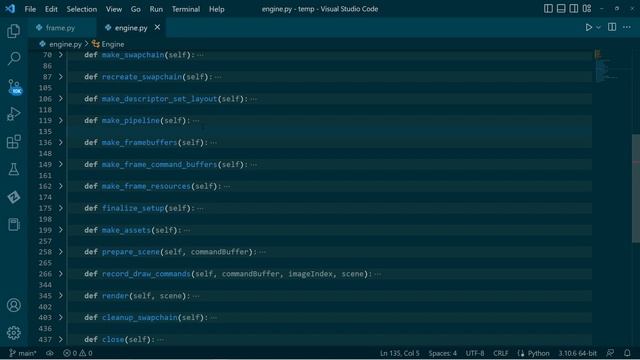Open the View menu
The width and height of the screenshot is (640, 360).
[114, 9]
